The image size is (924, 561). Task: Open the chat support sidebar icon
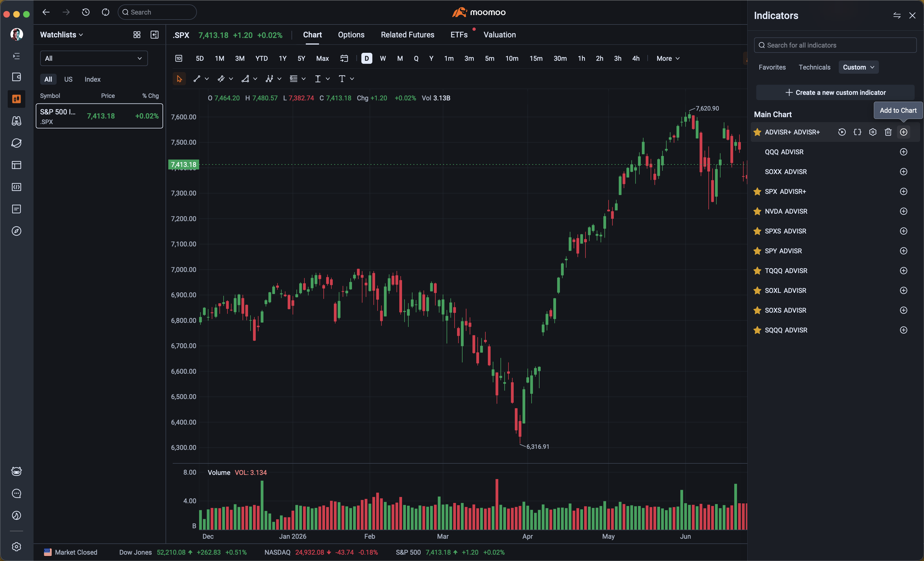click(16, 494)
